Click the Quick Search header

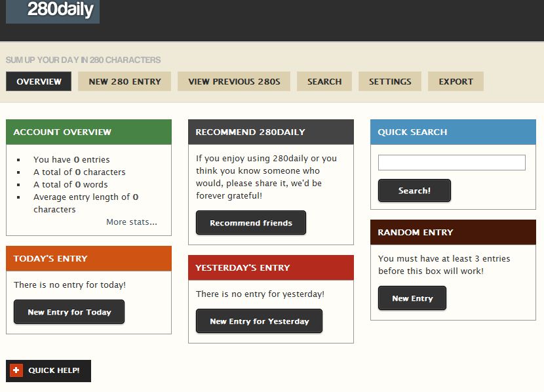coord(453,132)
